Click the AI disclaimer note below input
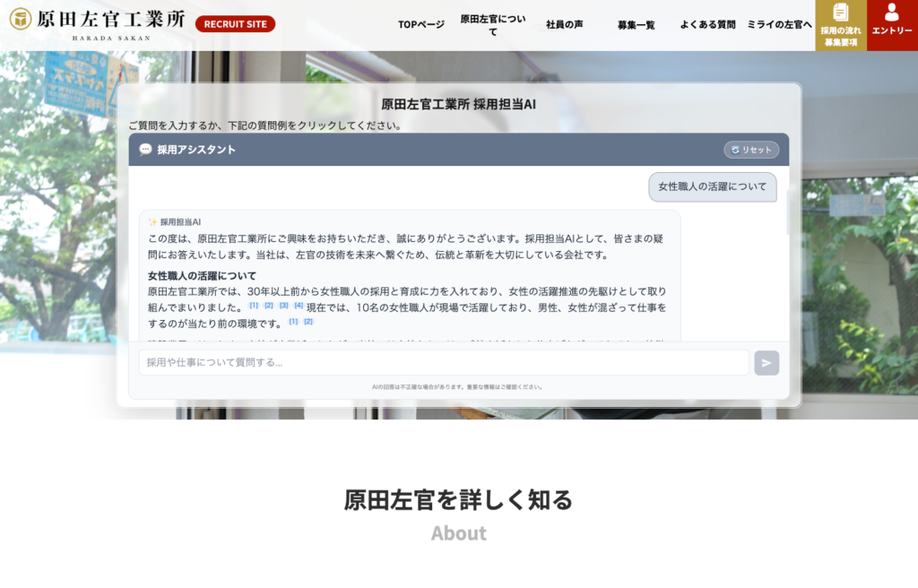Screen dimensions: 918x588 457,387
